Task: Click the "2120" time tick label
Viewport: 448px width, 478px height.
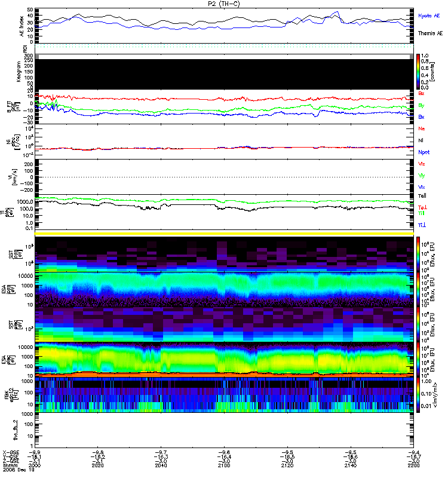Action: pos(287,465)
